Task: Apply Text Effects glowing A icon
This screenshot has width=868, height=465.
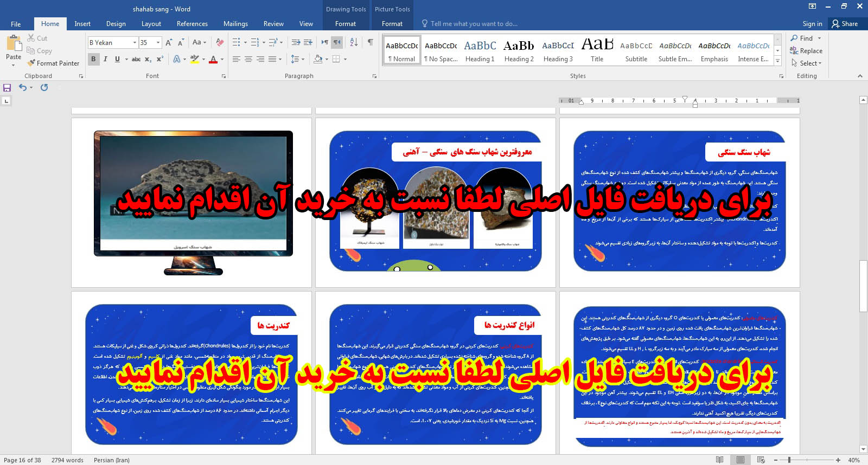Action: (x=177, y=59)
